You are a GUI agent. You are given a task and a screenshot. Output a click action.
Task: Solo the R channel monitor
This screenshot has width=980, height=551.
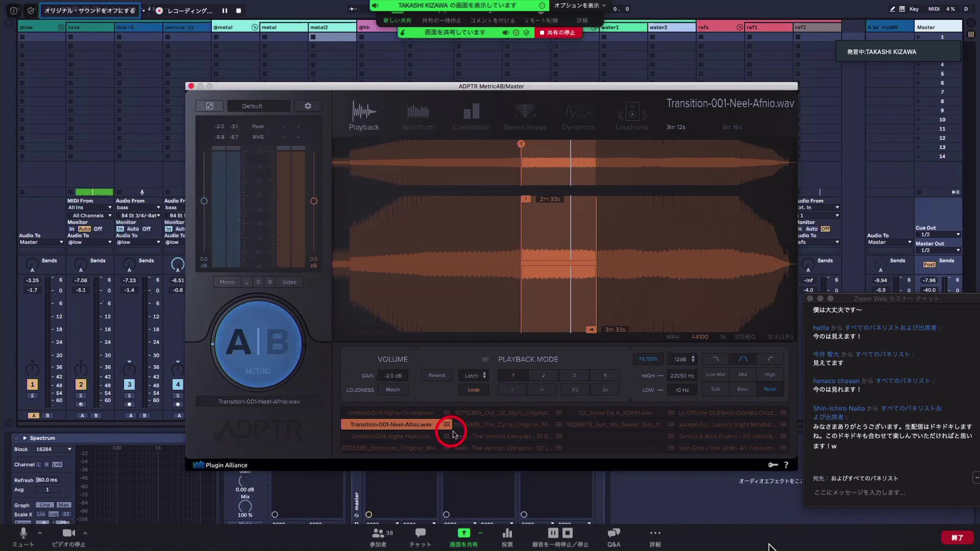pyautogui.click(x=270, y=282)
